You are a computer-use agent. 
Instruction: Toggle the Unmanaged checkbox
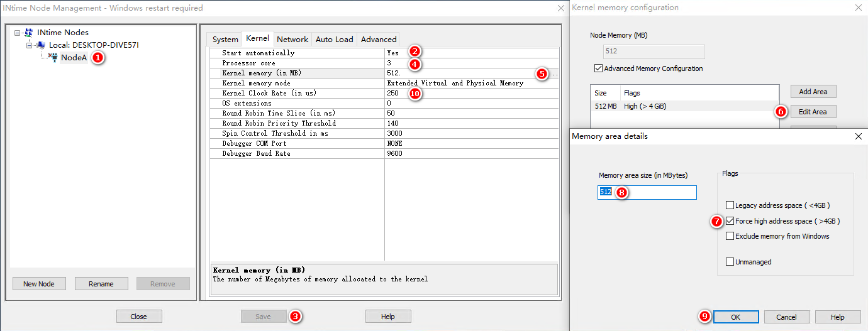[x=730, y=262]
